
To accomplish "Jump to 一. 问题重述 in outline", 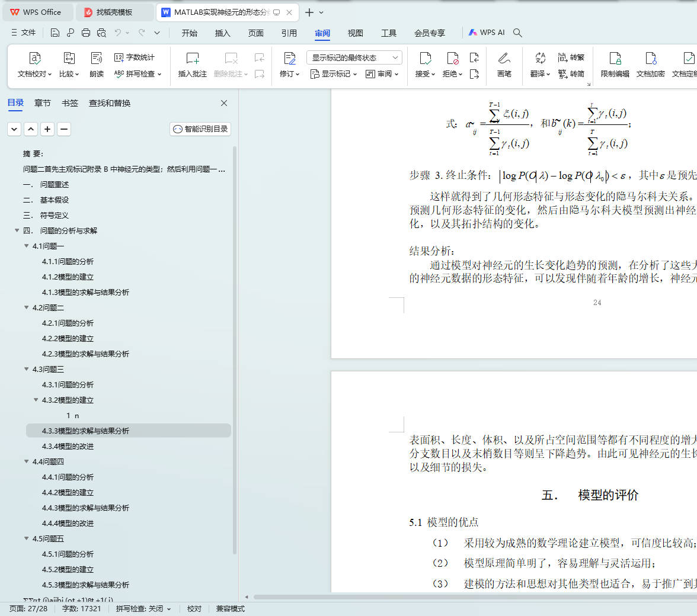I will [x=46, y=184].
